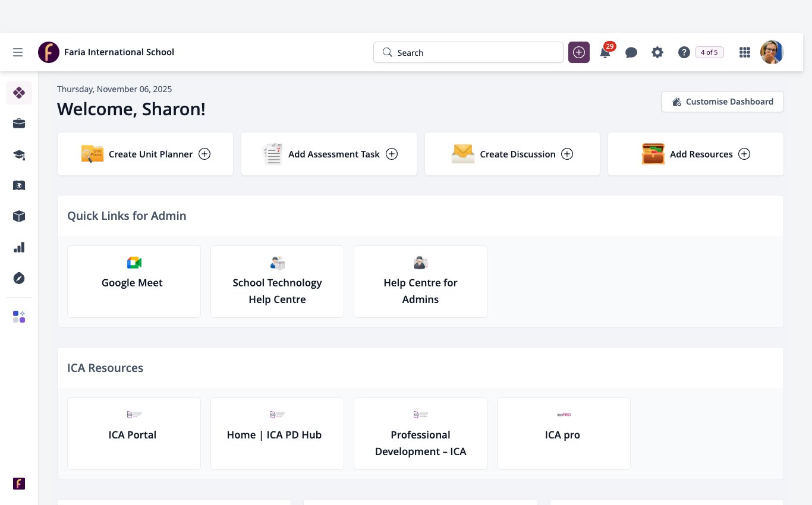Open the messages chat bubble icon
The image size is (812, 505).
[631, 52]
